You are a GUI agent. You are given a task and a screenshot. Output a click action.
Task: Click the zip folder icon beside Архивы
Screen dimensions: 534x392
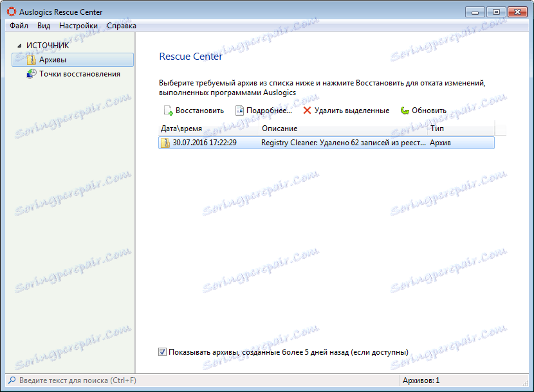pos(32,60)
